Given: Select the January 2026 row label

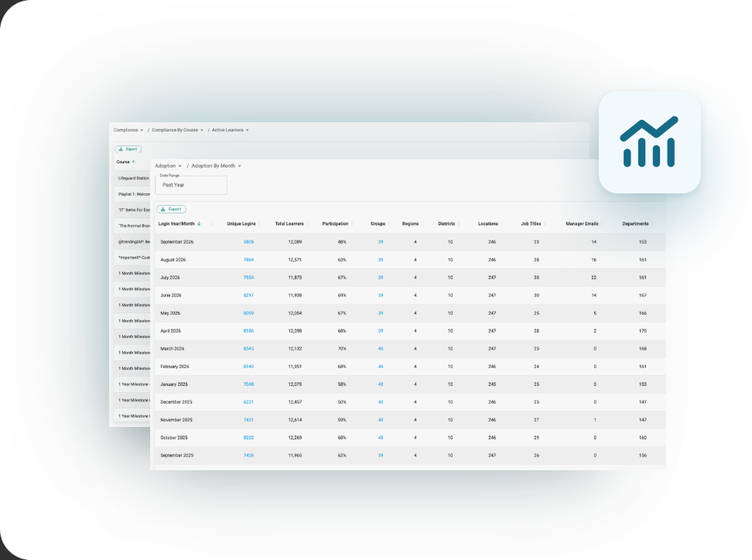Looking at the screenshot, I should pyautogui.click(x=174, y=384).
